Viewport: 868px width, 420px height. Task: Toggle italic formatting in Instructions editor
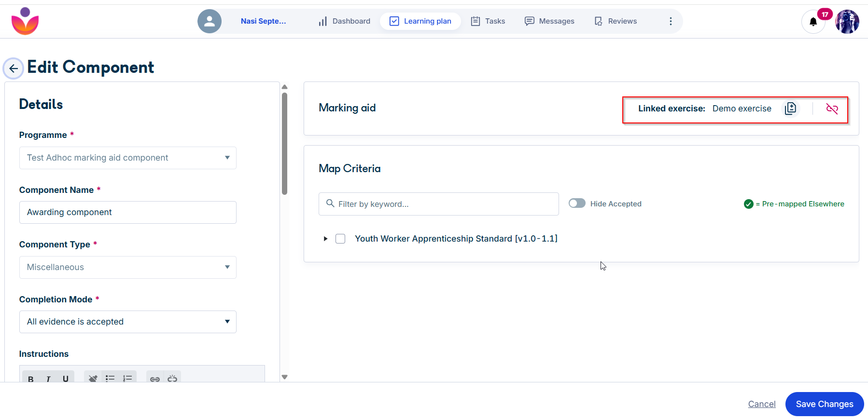pos(48,379)
